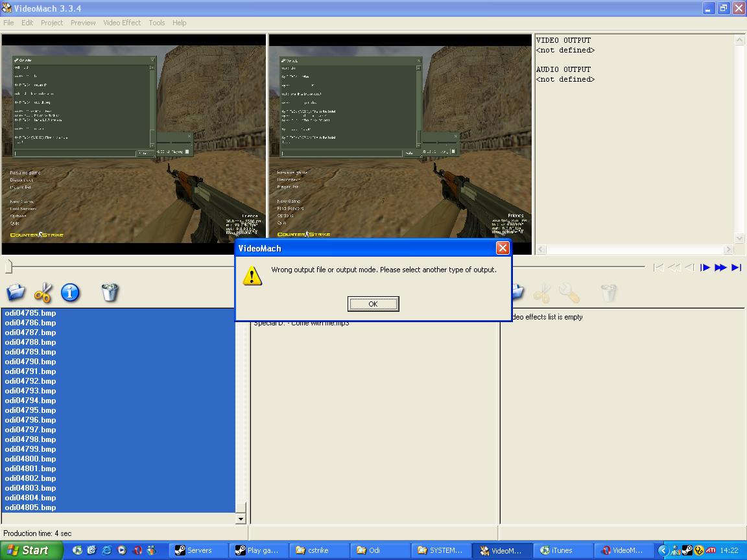Switch to iTunes in the taskbar
This screenshot has width=747, height=560.
click(562, 550)
